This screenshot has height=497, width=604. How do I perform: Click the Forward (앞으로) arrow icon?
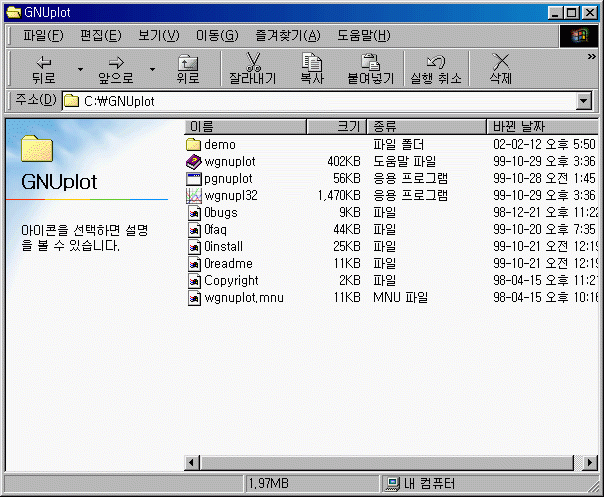116,62
